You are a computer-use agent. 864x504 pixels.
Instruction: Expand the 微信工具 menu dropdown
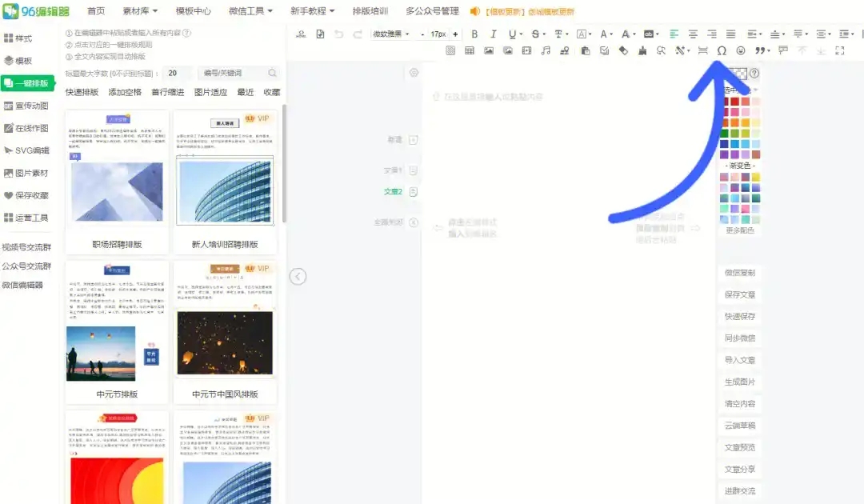click(x=250, y=11)
